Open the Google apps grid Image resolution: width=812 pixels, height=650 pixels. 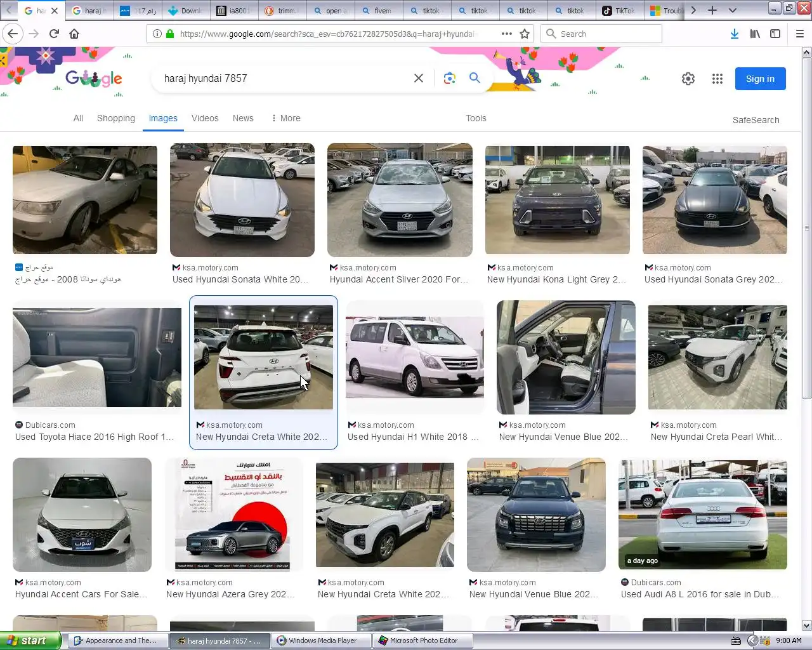717,79
